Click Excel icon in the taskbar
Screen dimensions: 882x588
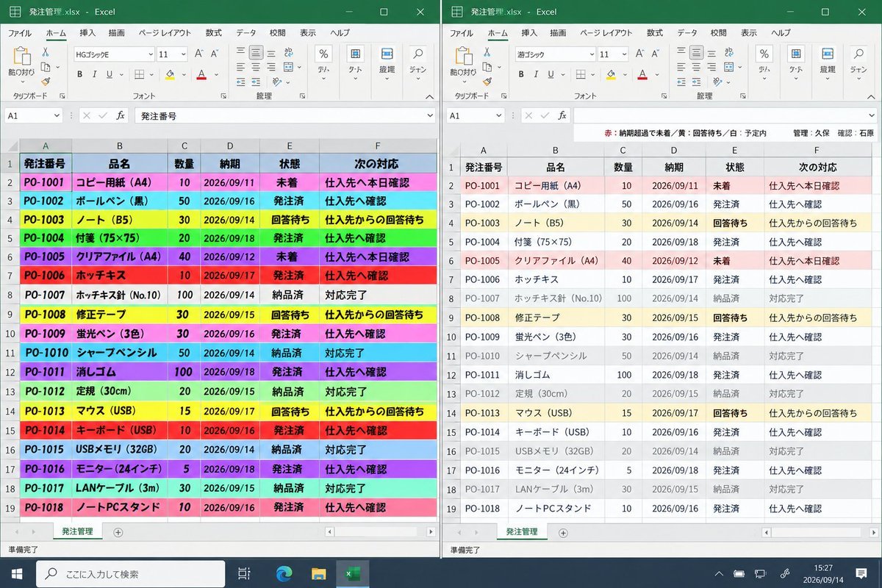point(352,573)
